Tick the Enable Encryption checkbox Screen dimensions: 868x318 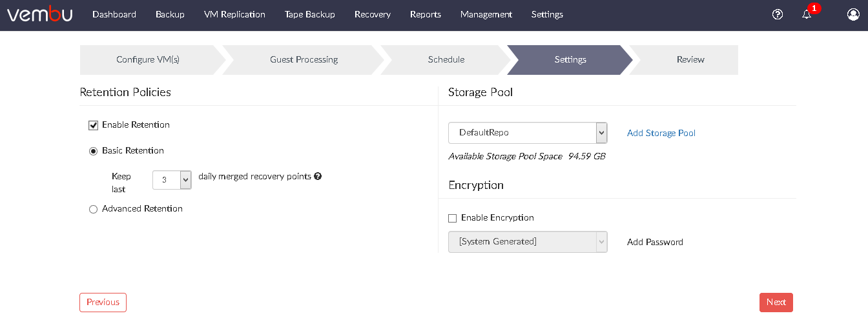coord(452,218)
